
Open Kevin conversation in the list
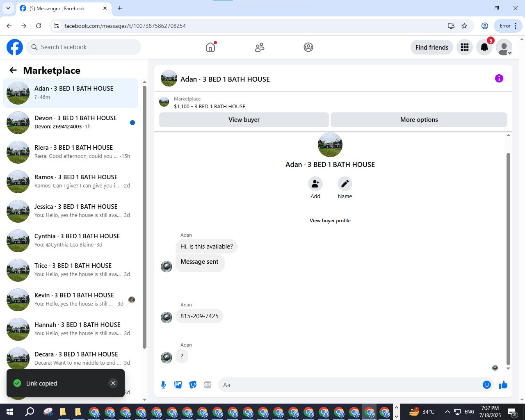[x=71, y=300]
